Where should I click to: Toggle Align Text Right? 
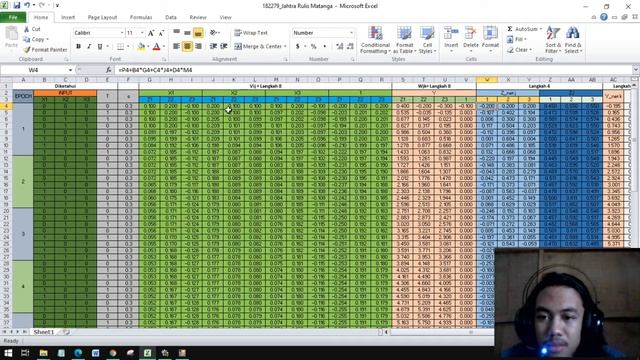pos(198,47)
